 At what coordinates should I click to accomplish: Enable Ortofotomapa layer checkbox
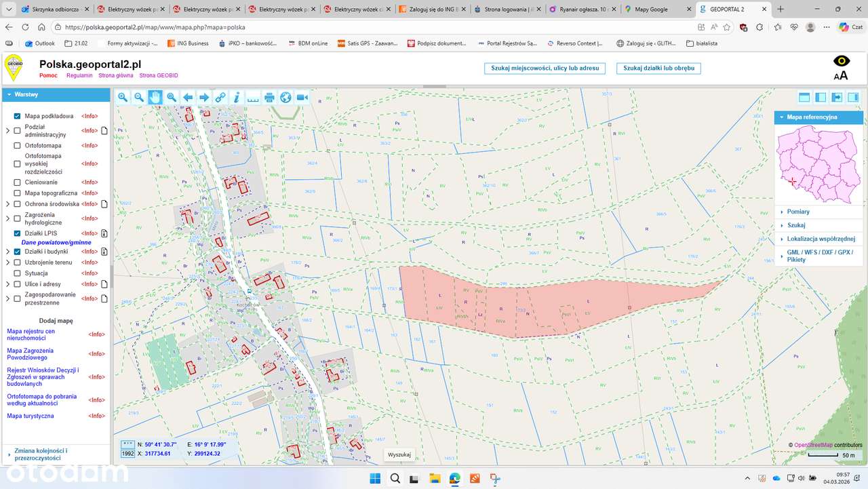point(18,145)
